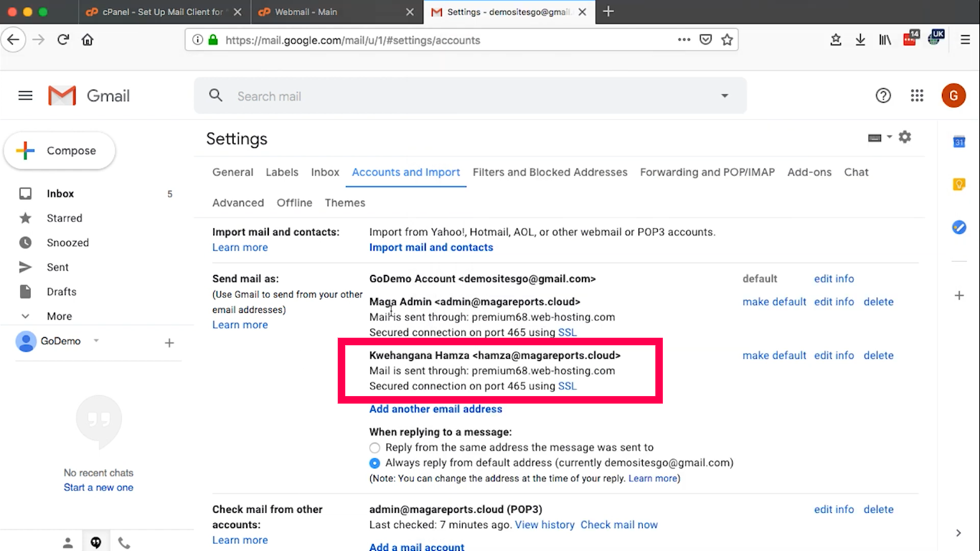Open Gmail support help icon

coord(883,95)
